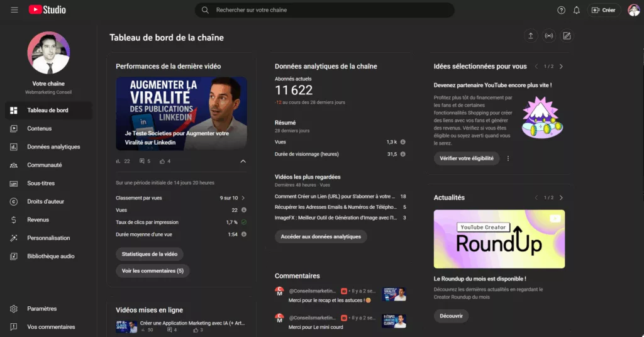
Task: Click the info icon beside Durée de visionnage
Action: 403,154
